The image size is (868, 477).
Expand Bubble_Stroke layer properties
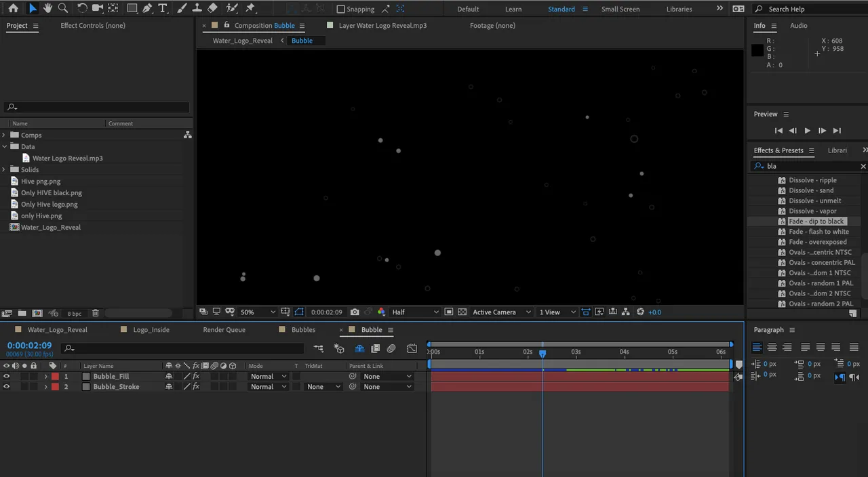[46, 386]
